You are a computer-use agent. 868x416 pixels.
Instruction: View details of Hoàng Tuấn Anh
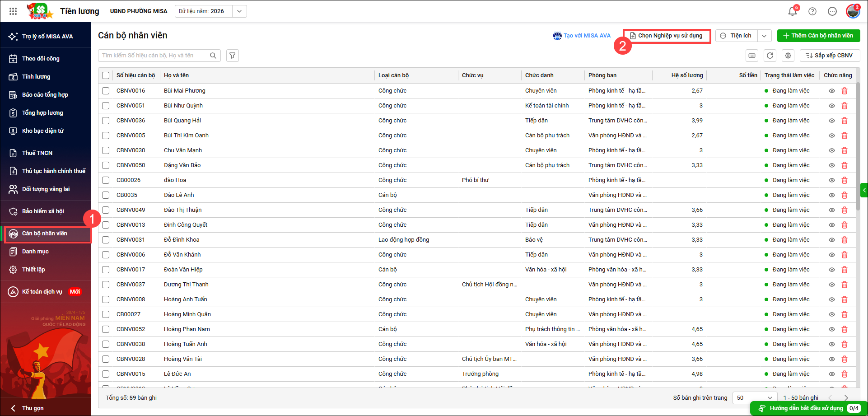click(x=832, y=344)
